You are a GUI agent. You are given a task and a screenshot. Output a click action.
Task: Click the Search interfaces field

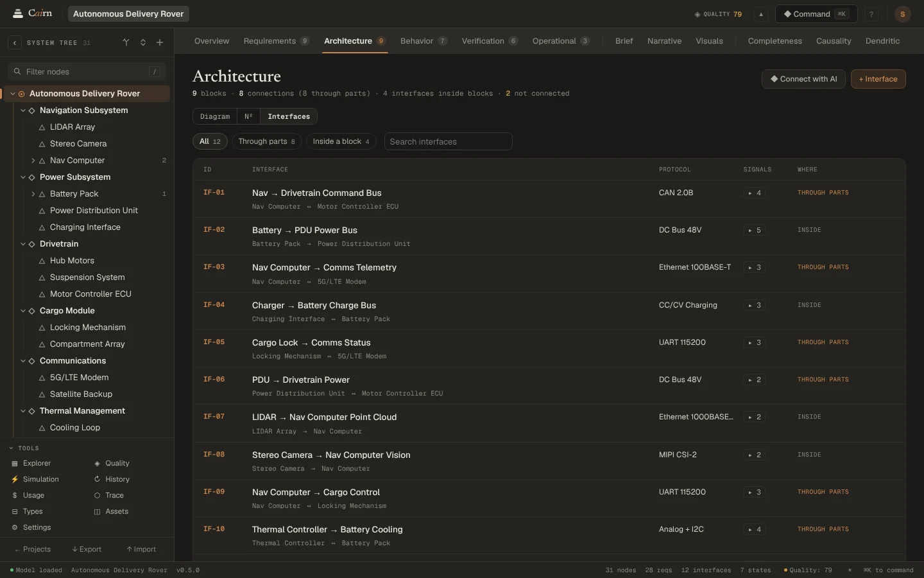coord(448,141)
